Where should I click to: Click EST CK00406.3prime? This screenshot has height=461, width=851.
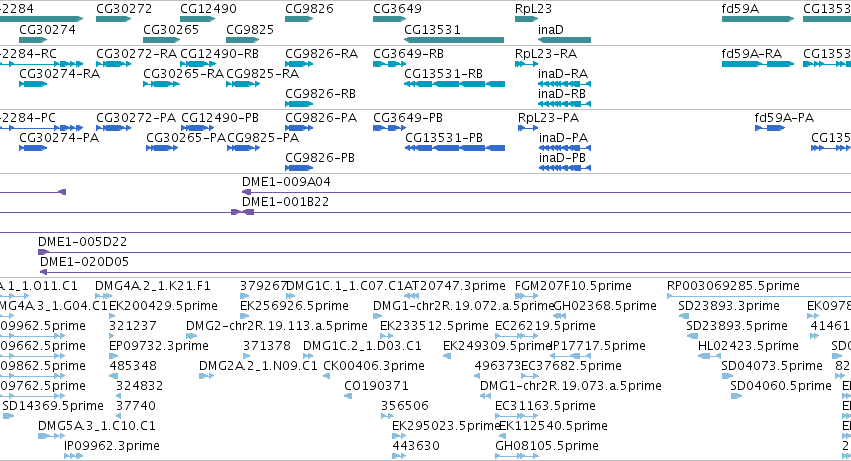click(373, 367)
